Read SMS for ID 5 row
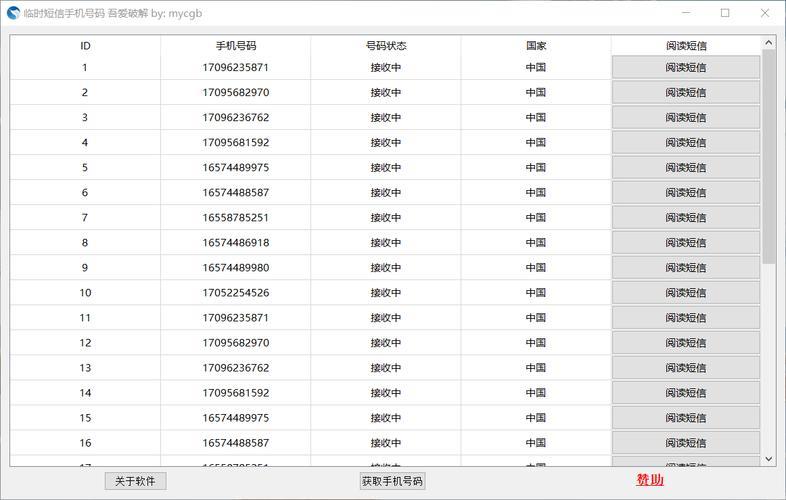The image size is (786, 500). click(x=686, y=168)
